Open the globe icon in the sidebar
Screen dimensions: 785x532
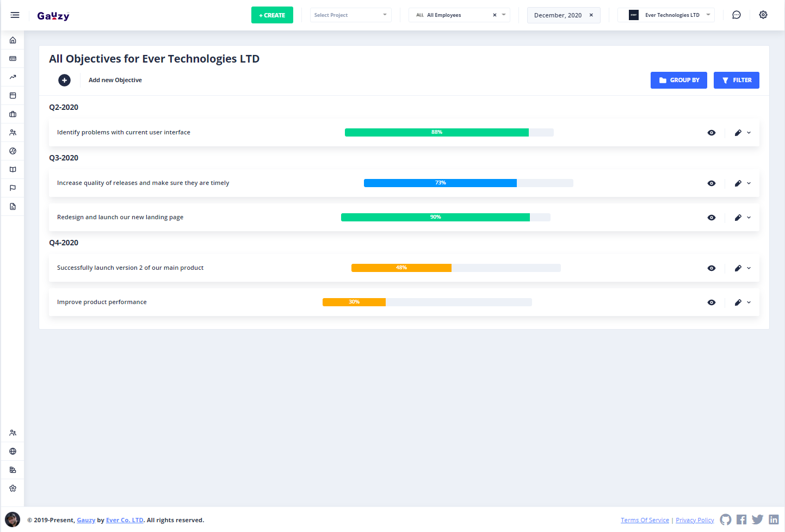point(13,451)
